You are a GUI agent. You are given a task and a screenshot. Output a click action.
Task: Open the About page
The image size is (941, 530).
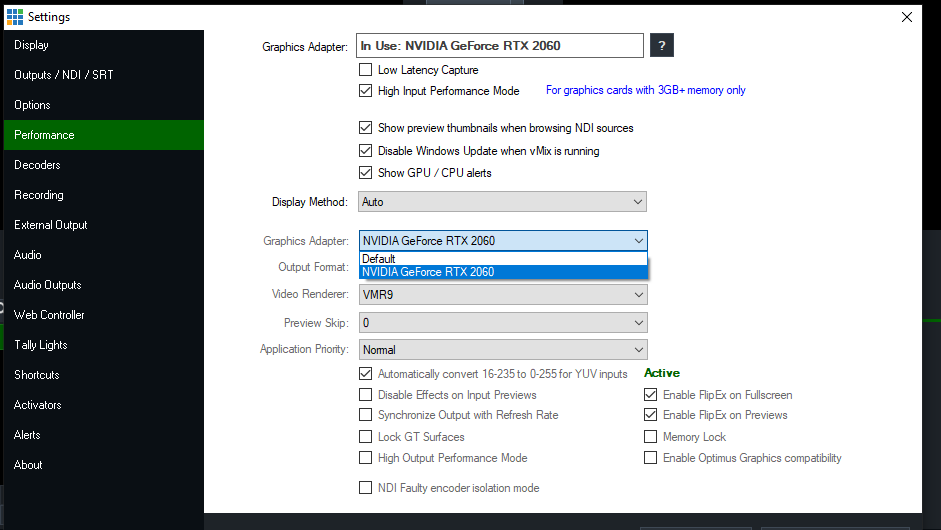(x=104, y=465)
